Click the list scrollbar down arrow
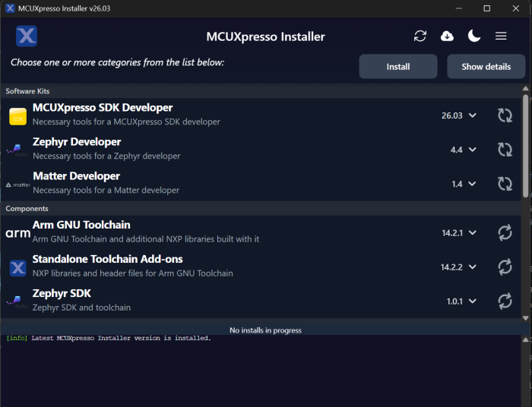Viewport: 532px width, 407px height. [526, 318]
